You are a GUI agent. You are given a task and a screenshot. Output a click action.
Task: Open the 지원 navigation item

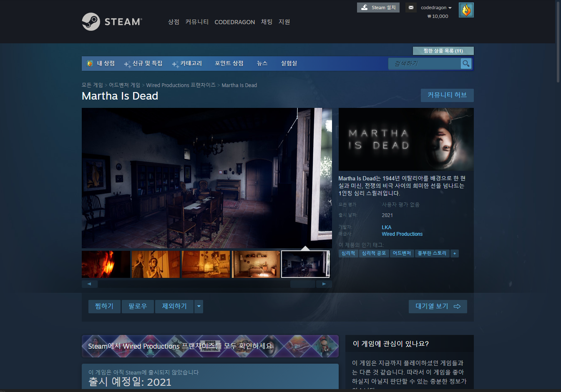click(x=284, y=22)
